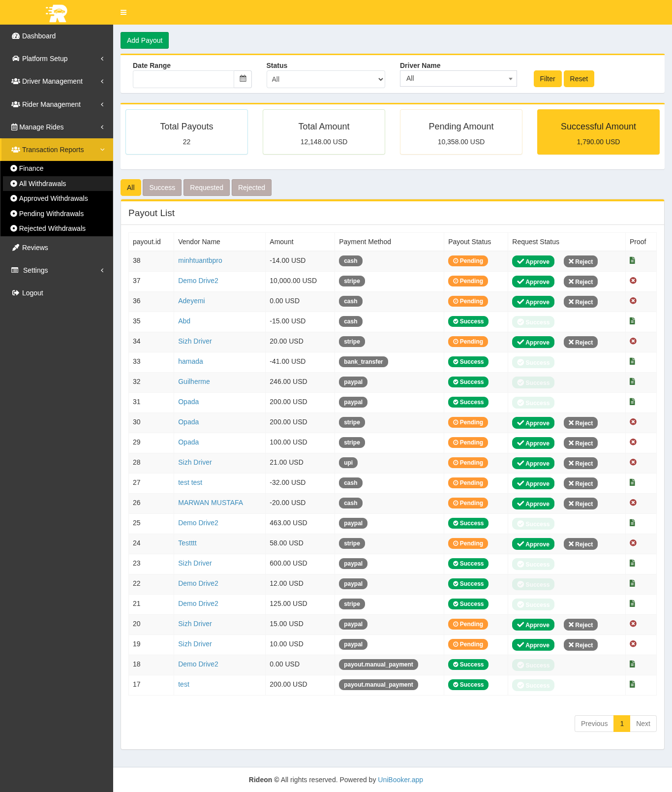Switch to the Requested tab

click(206, 188)
